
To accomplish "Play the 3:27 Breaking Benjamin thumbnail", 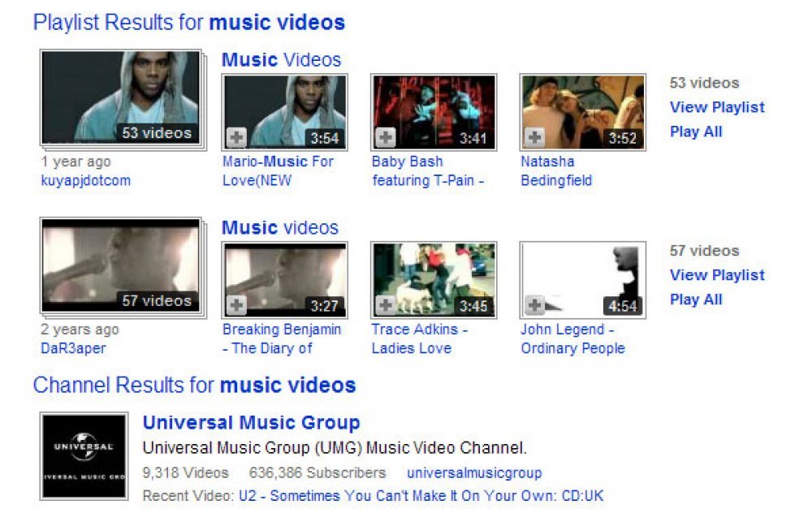I will (284, 279).
